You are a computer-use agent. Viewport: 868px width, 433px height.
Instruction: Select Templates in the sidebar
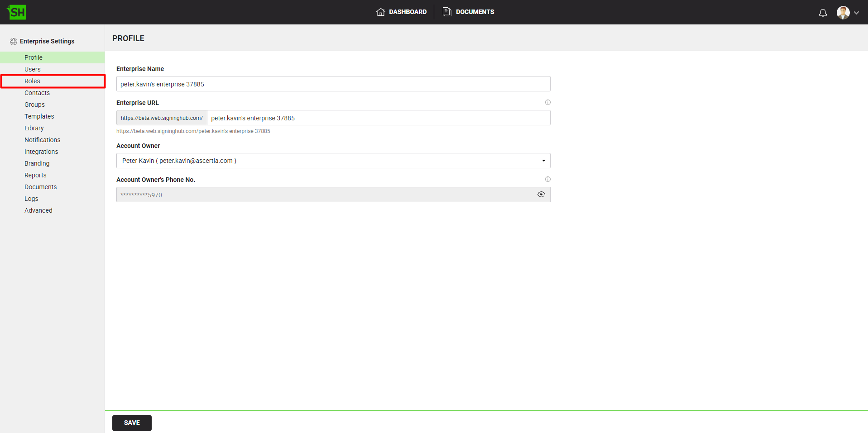[x=39, y=116]
